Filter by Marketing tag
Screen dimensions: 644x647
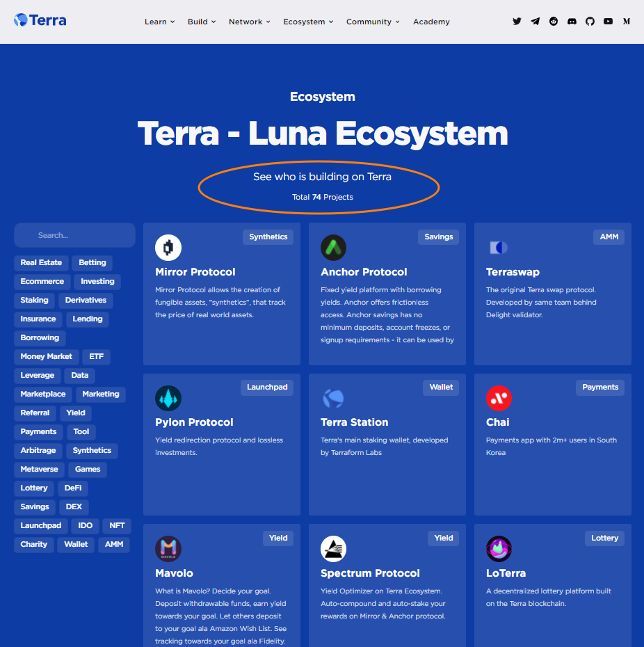tap(101, 394)
